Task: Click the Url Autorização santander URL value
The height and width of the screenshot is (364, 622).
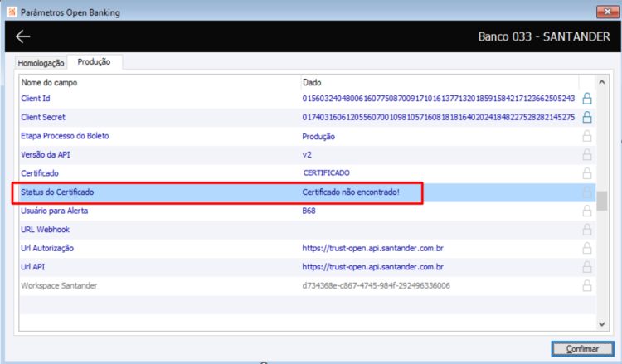Action: tap(372, 248)
